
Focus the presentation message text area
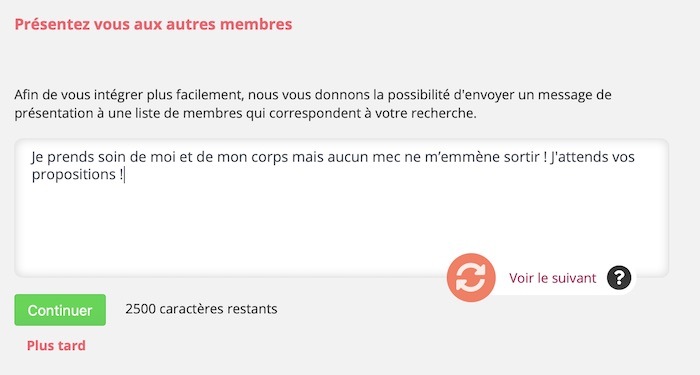coord(342,208)
